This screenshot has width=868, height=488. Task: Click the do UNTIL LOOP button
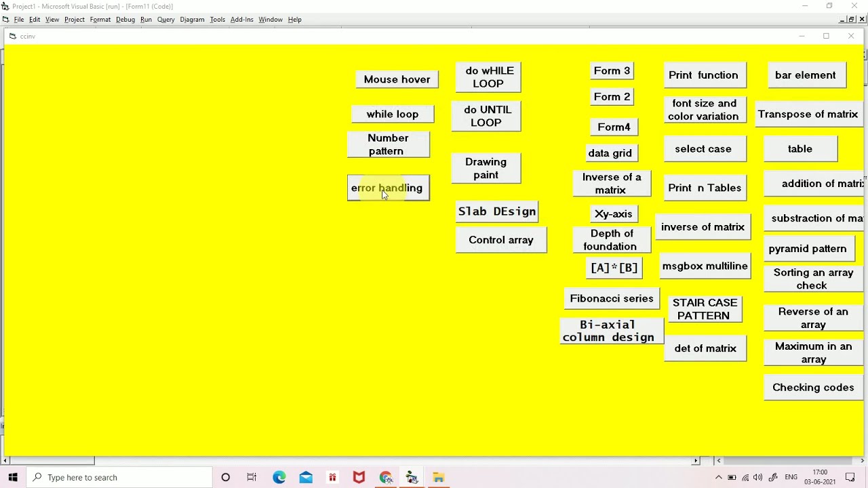click(487, 116)
